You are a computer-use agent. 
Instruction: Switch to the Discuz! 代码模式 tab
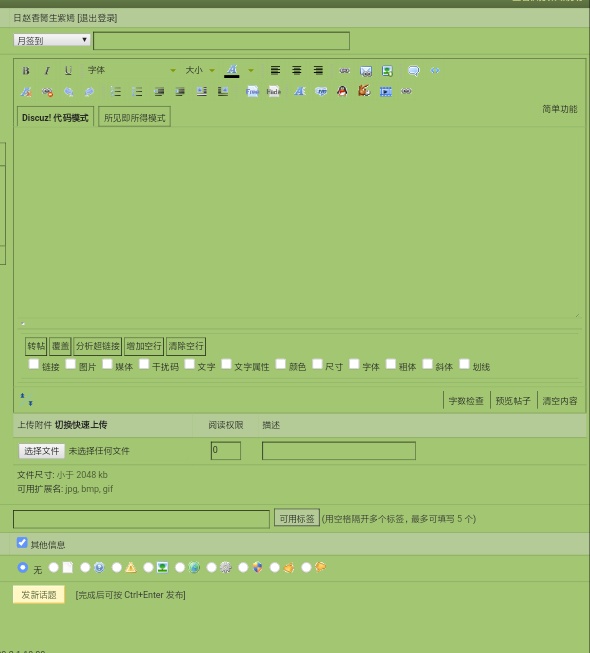pos(55,118)
